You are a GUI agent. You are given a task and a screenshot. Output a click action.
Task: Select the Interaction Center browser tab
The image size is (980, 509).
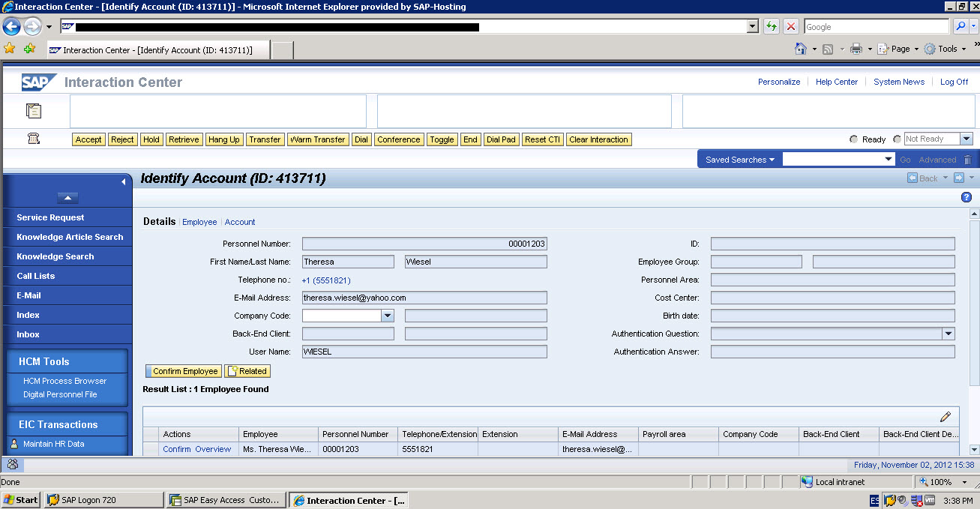(157, 50)
